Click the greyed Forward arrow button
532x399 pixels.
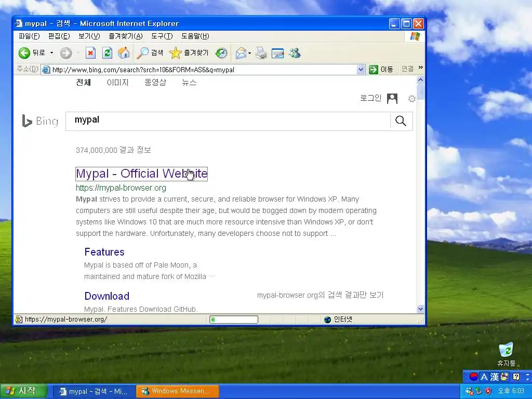66,53
